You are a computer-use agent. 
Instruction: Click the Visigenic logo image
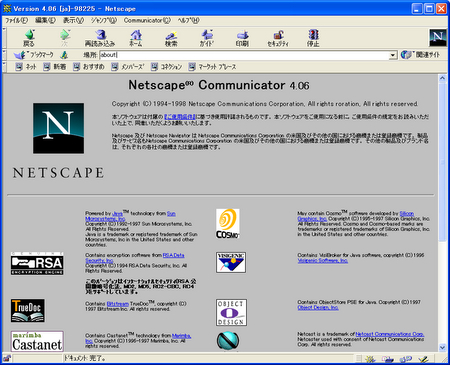231,262
